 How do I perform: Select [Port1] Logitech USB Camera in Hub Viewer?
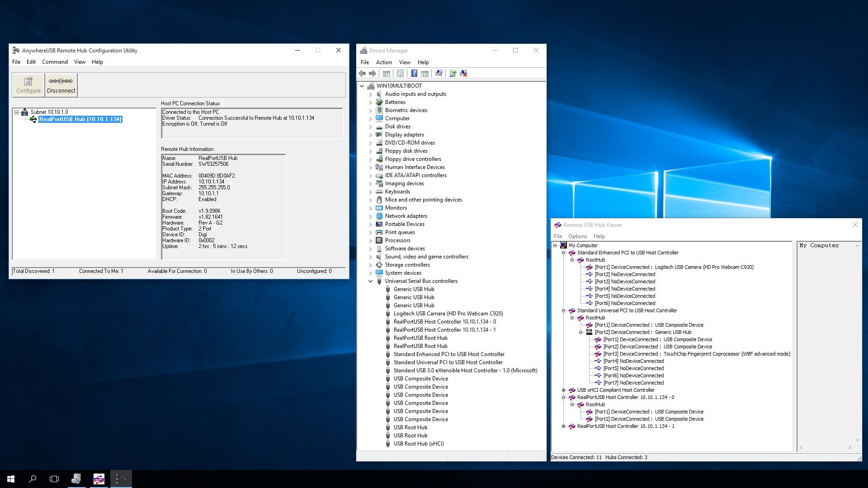(674, 267)
